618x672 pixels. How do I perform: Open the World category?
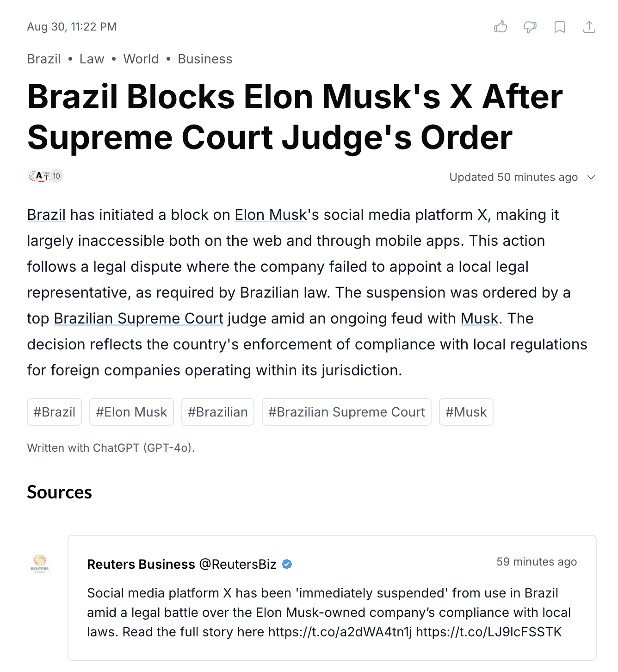[x=141, y=59]
